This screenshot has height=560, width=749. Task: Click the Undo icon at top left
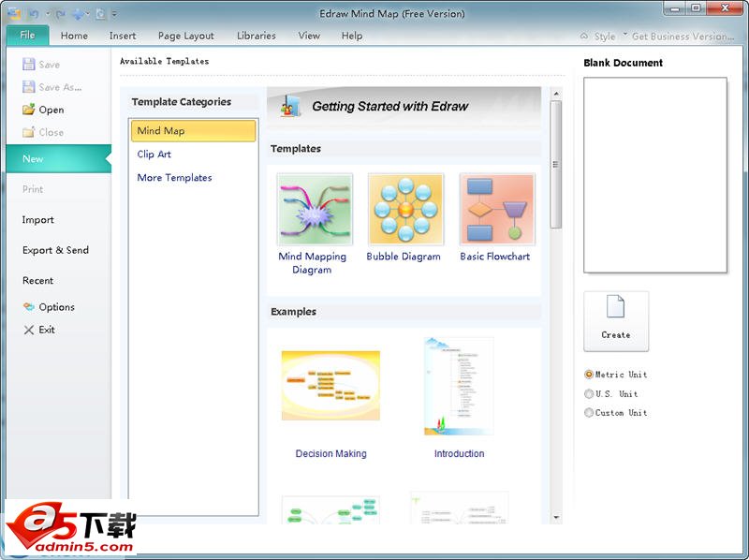click(x=34, y=13)
